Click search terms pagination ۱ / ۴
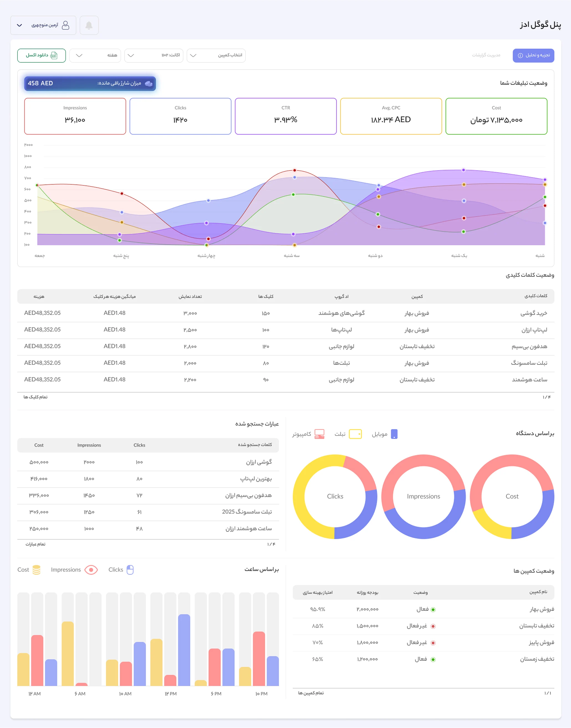Image resolution: width=571 pixels, height=728 pixels. (x=271, y=544)
